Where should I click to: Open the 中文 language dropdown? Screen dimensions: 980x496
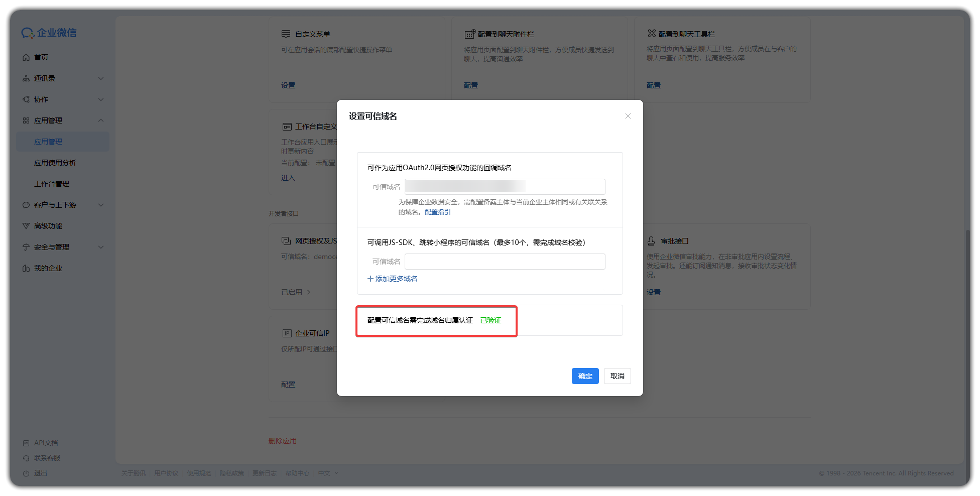pos(327,473)
